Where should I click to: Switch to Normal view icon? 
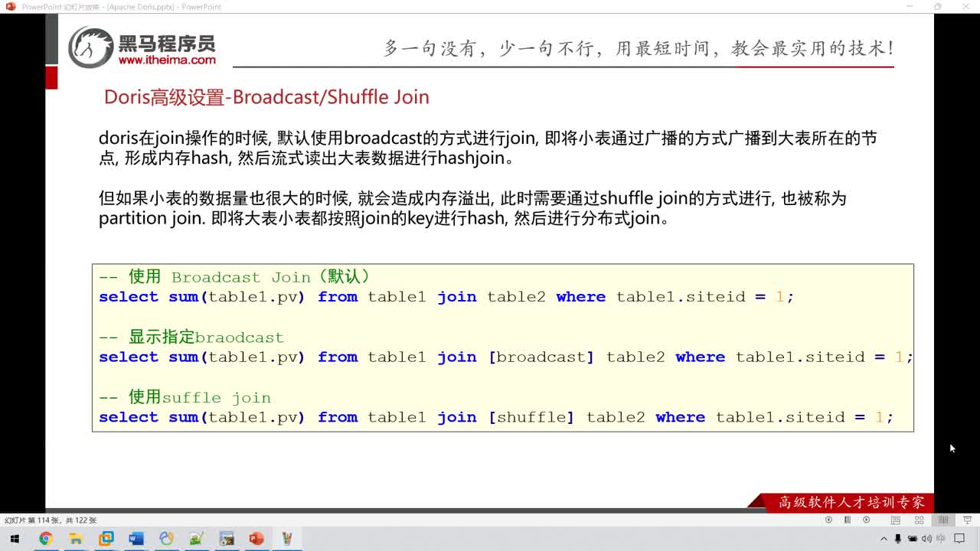point(895,520)
